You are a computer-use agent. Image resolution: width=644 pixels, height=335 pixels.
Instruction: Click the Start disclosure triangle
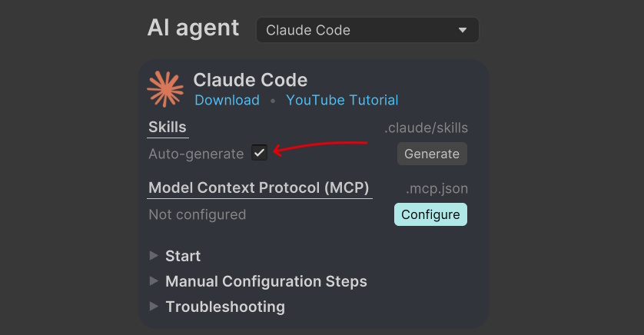click(154, 256)
